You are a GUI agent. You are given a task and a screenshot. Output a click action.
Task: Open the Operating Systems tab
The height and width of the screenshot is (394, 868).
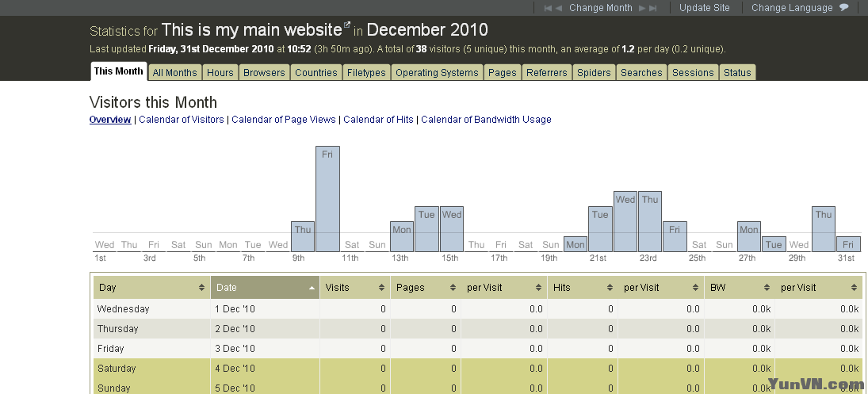pyautogui.click(x=437, y=72)
